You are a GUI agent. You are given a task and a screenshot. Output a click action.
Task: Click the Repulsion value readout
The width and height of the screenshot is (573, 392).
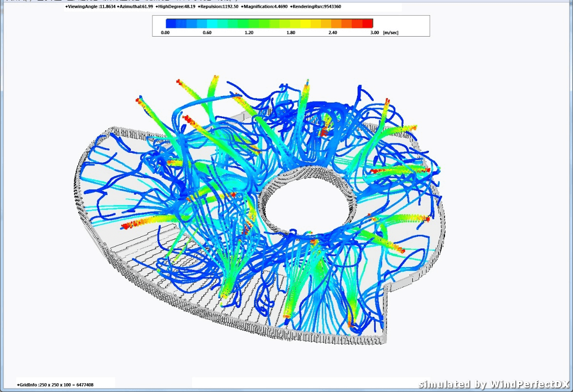218,7
